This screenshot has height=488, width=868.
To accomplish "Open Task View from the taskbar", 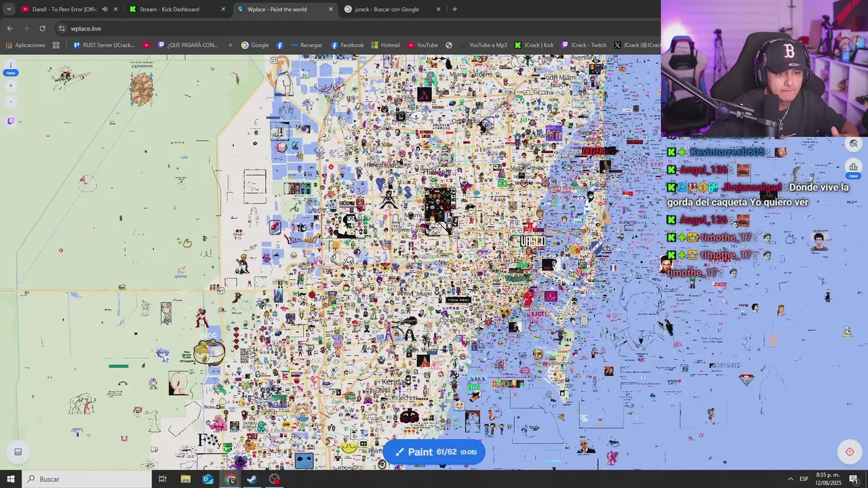I will [x=163, y=479].
